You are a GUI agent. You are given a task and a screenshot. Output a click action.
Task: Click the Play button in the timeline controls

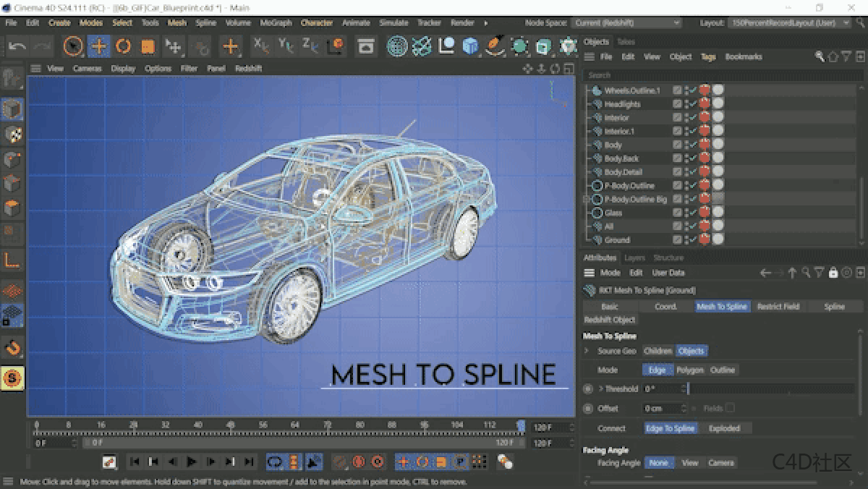[x=190, y=461]
